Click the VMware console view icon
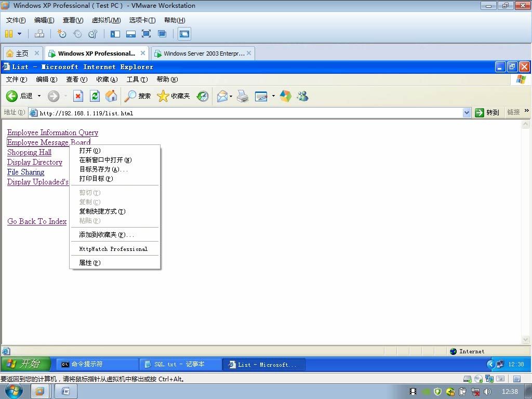 pos(184,34)
